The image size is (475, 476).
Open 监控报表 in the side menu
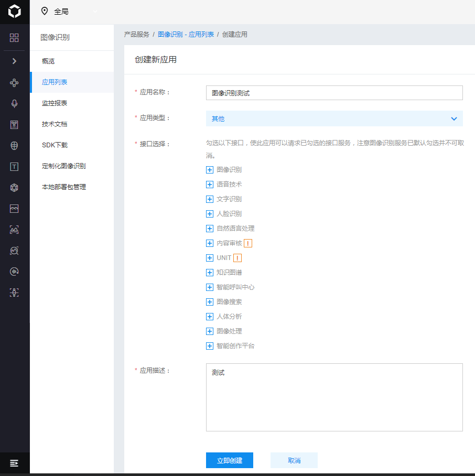(x=72, y=103)
